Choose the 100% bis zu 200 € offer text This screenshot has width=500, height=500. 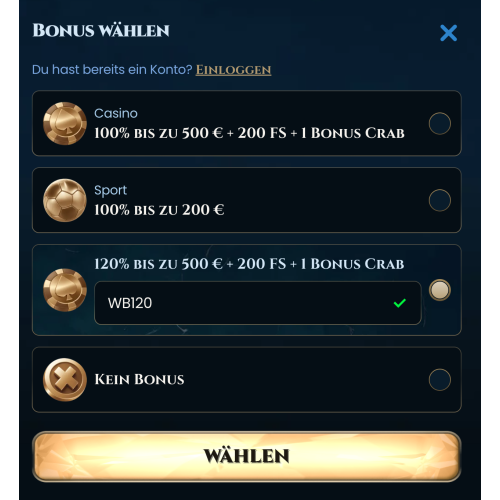(159, 210)
